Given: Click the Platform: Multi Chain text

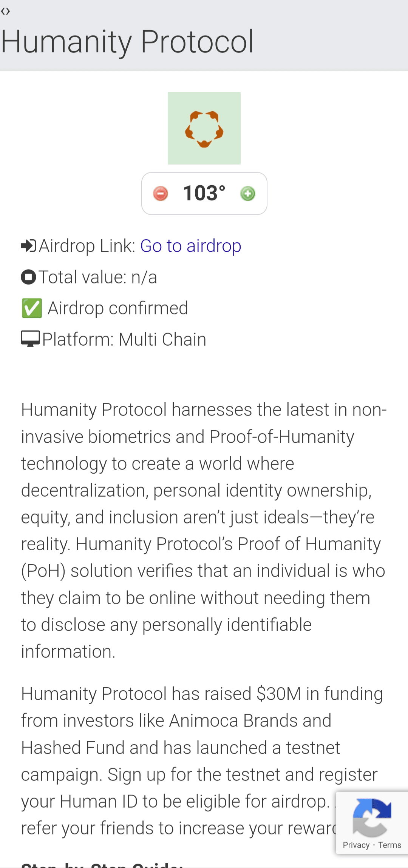Looking at the screenshot, I should pyautogui.click(x=124, y=339).
